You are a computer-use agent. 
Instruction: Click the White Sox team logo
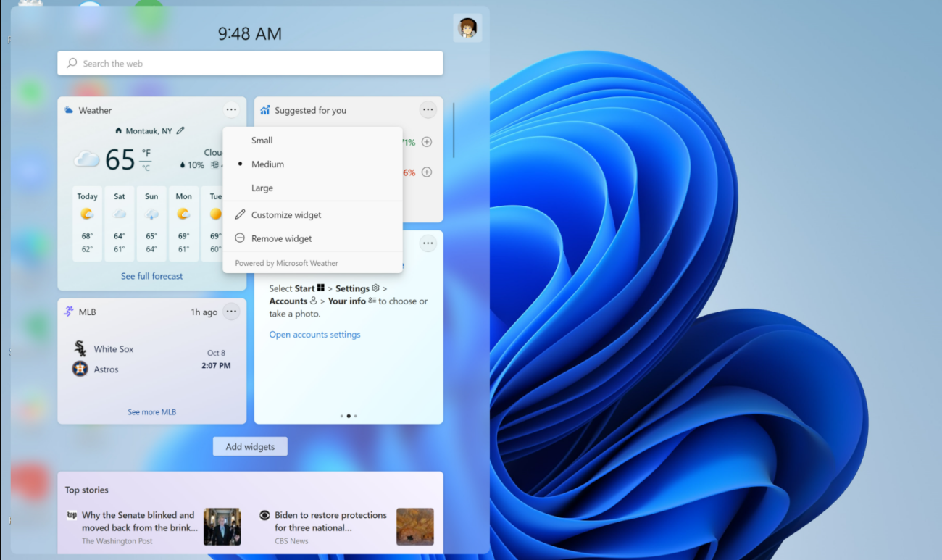tap(80, 348)
